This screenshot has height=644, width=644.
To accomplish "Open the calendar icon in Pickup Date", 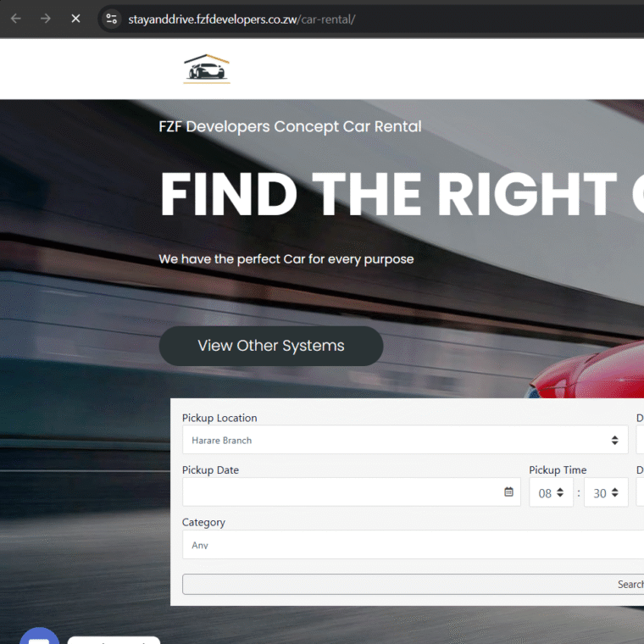I will click(x=508, y=491).
